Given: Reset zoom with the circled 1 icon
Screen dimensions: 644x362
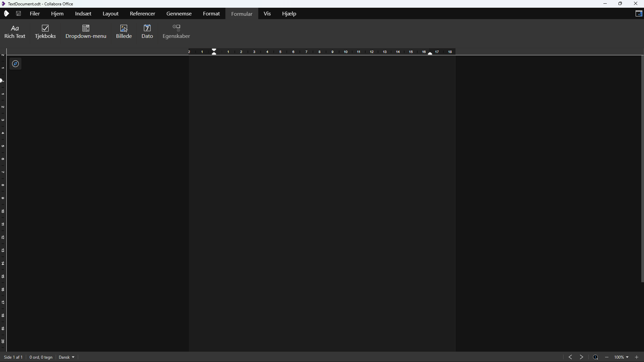Looking at the screenshot, I should (x=595, y=357).
